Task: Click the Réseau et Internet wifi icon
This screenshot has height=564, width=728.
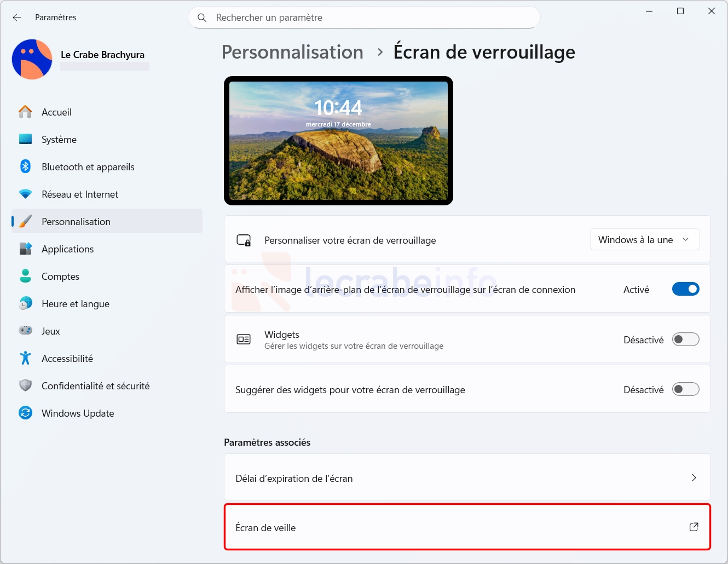Action: (25, 194)
